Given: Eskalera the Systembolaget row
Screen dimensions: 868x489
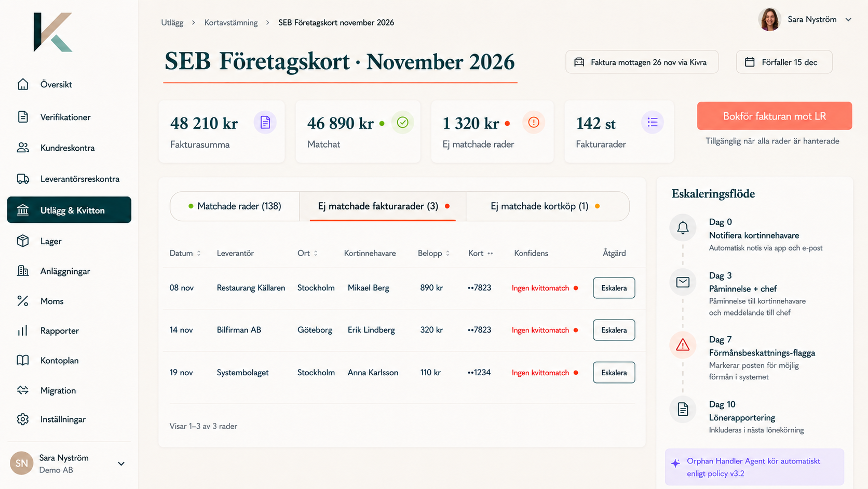Looking at the screenshot, I should click(614, 373).
